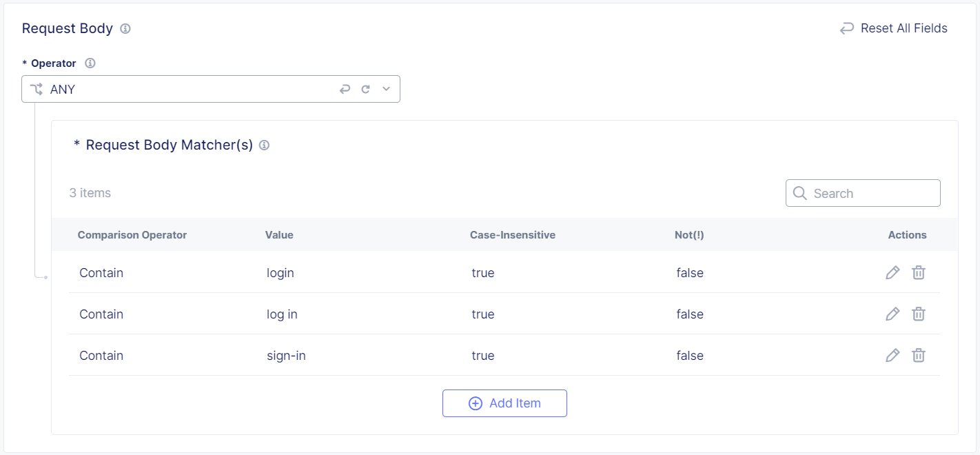This screenshot has height=455, width=980.
Task: Delete the "login" matcher row
Action: [919, 272]
